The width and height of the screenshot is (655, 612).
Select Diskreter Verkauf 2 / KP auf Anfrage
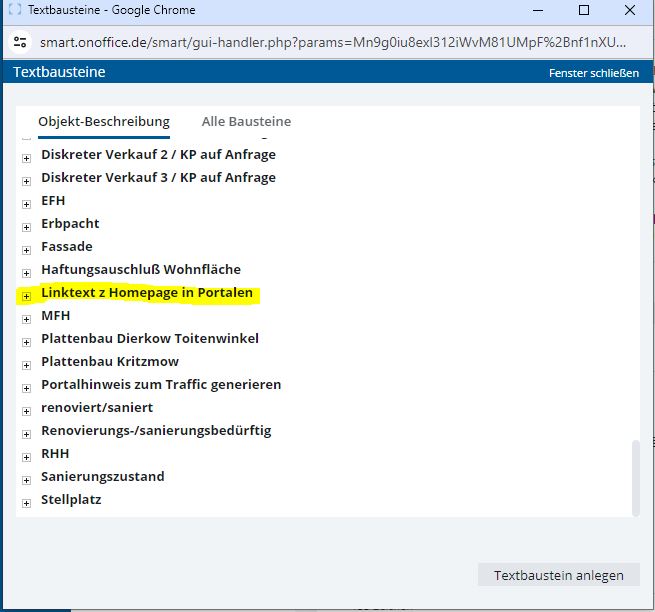pos(158,154)
